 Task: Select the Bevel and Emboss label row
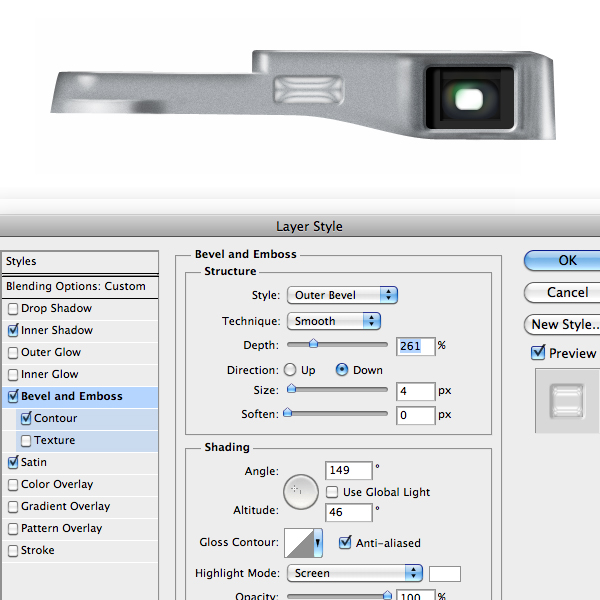click(80, 396)
